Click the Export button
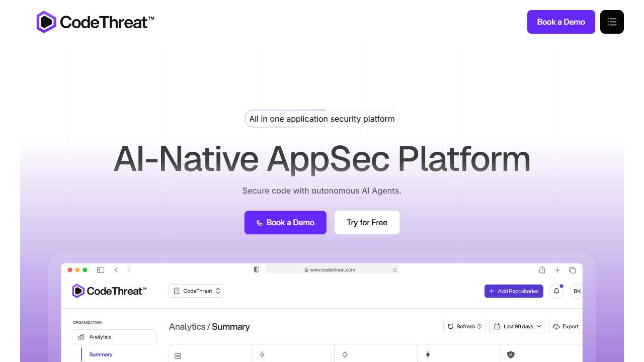Screen dimensions: 644x362 pos(566,326)
